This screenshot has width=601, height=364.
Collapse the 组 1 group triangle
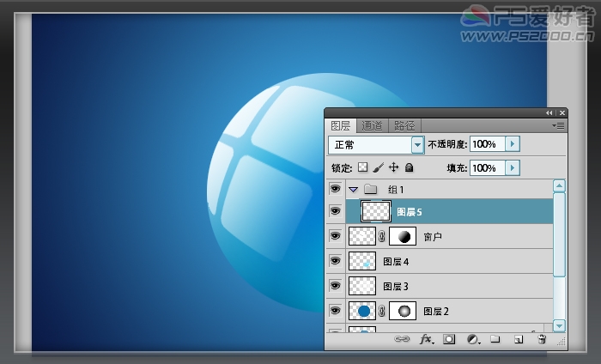click(354, 189)
